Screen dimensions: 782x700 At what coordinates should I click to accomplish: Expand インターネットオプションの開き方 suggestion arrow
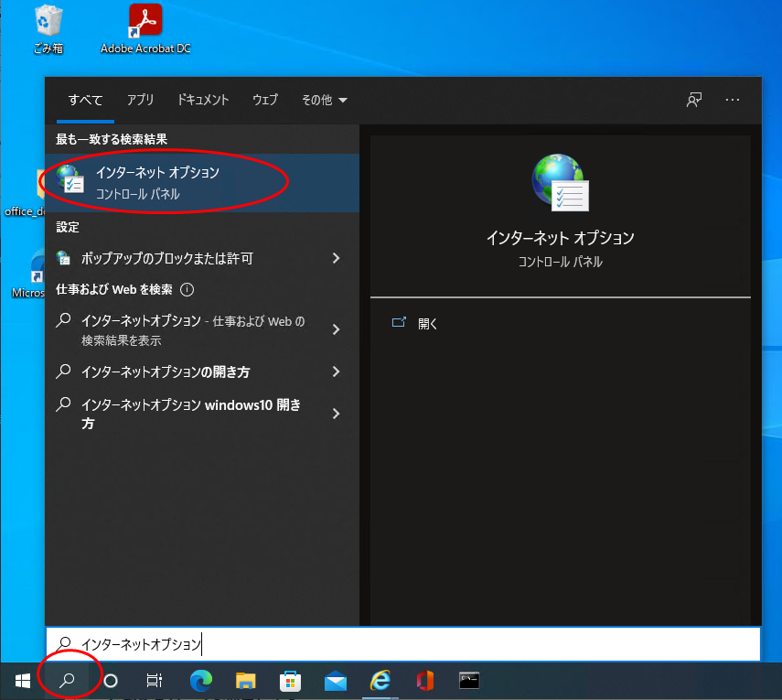pos(336,372)
